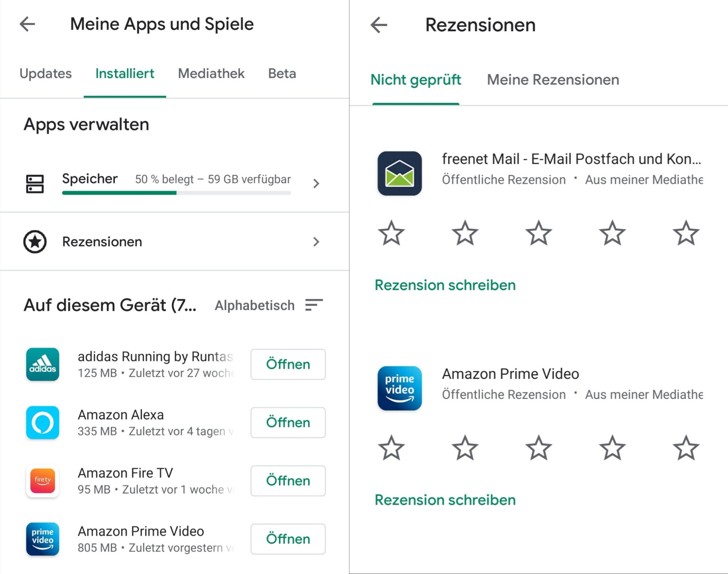This screenshot has height=574, width=728.
Task: Give freenet Mail a one-star rating
Action: coord(391,233)
